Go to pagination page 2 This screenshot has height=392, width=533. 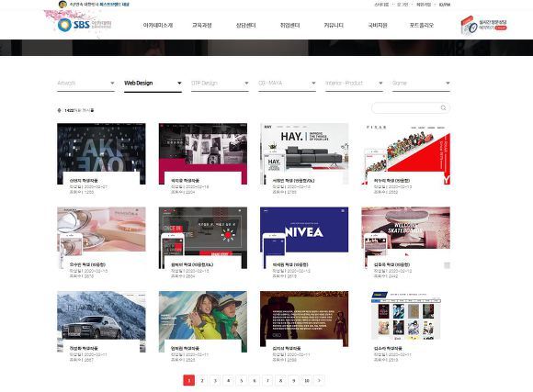click(x=202, y=380)
